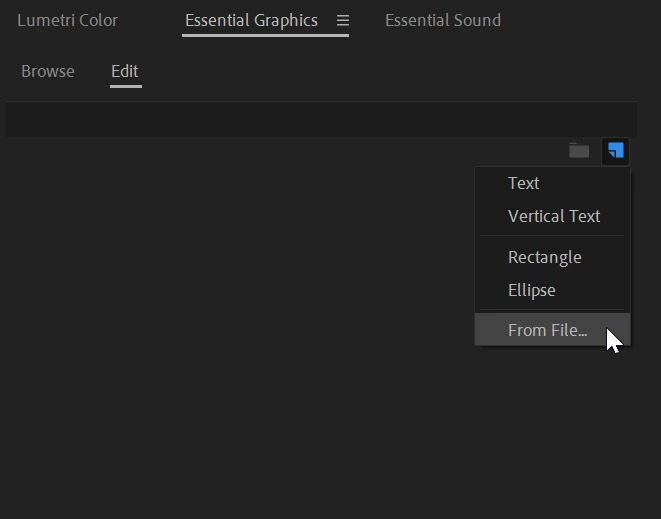The height and width of the screenshot is (519, 661).
Task: Click the Create Group folder icon
Action: tap(579, 151)
